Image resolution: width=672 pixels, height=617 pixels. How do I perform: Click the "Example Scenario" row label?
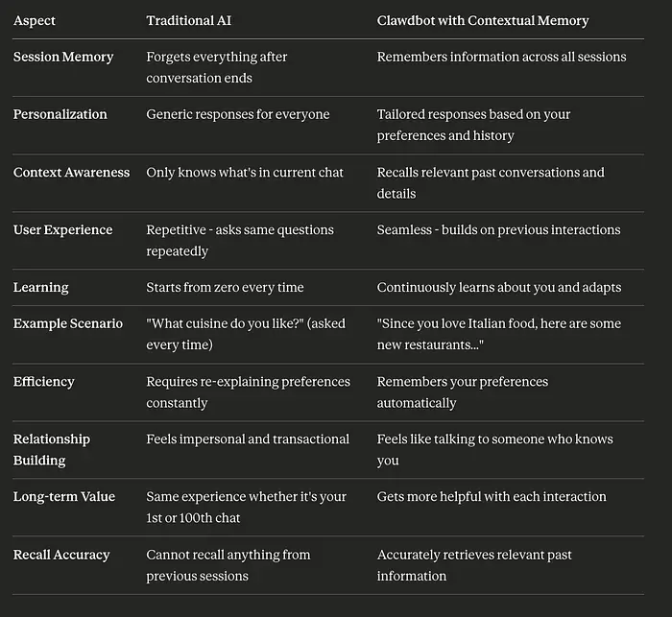click(x=68, y=323)
